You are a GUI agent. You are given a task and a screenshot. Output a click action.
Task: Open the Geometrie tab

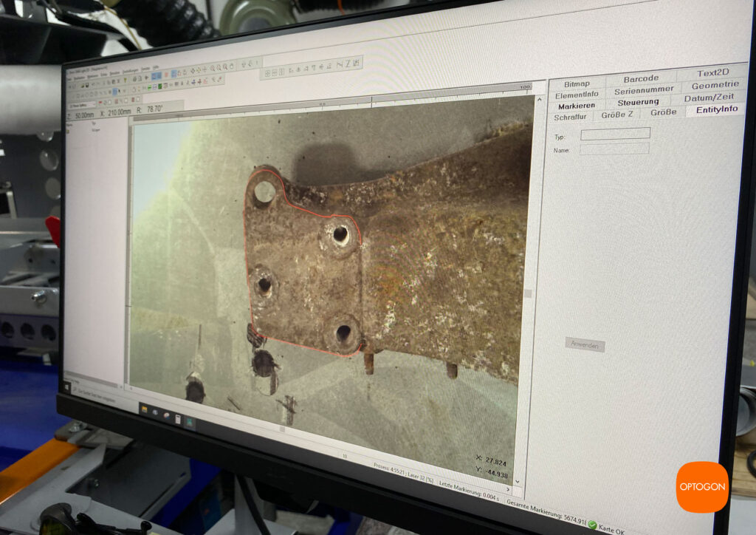[x=715, y=85]
